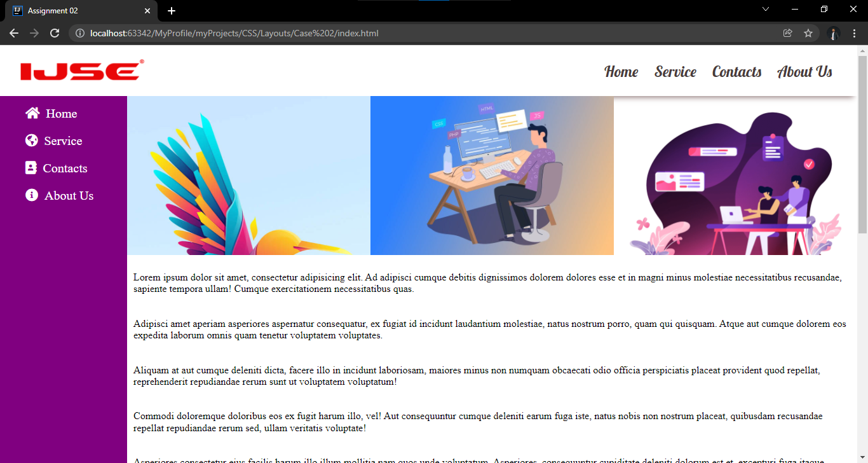
Task: Click the paragraph starting 'Aliquam at aut cumque'
Action: coord(477,376)
